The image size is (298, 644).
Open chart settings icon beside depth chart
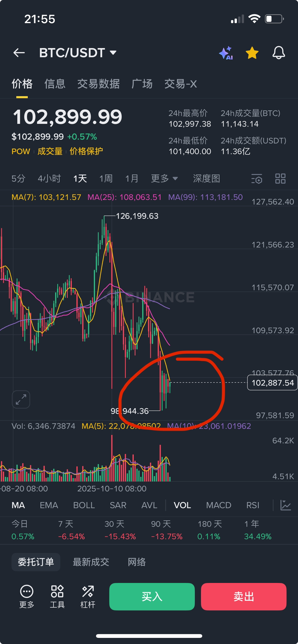tap(257, 179)
